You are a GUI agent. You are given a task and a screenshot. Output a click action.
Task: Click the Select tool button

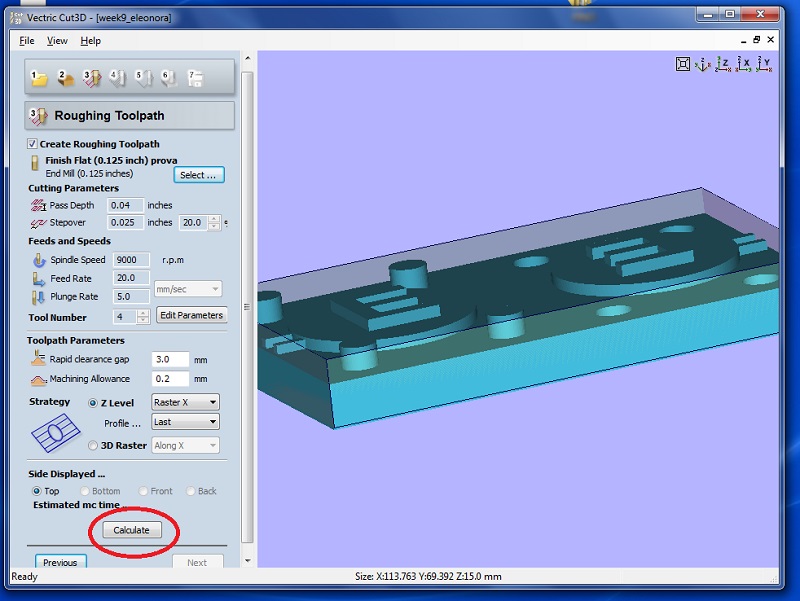[x=198, y=175]
